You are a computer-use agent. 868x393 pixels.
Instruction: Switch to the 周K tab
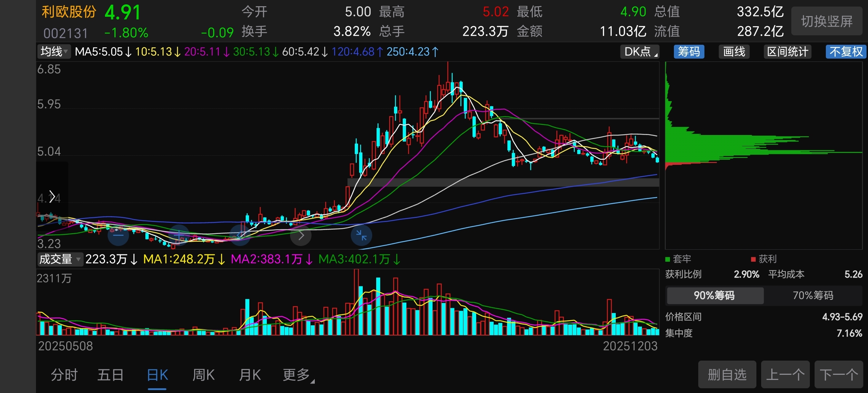pos(204,375)
